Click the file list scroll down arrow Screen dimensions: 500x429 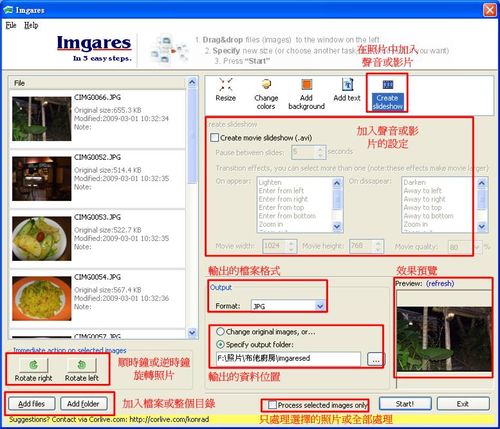click(192, 333)
